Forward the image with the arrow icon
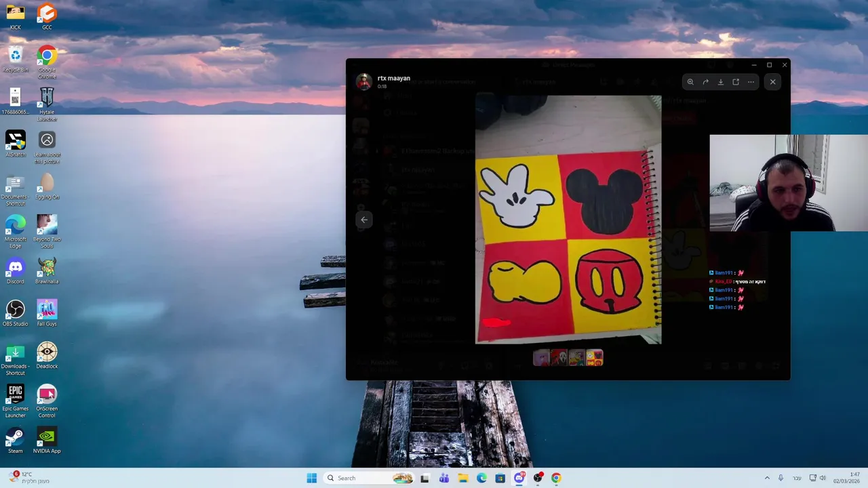 [x=705, y=82]
